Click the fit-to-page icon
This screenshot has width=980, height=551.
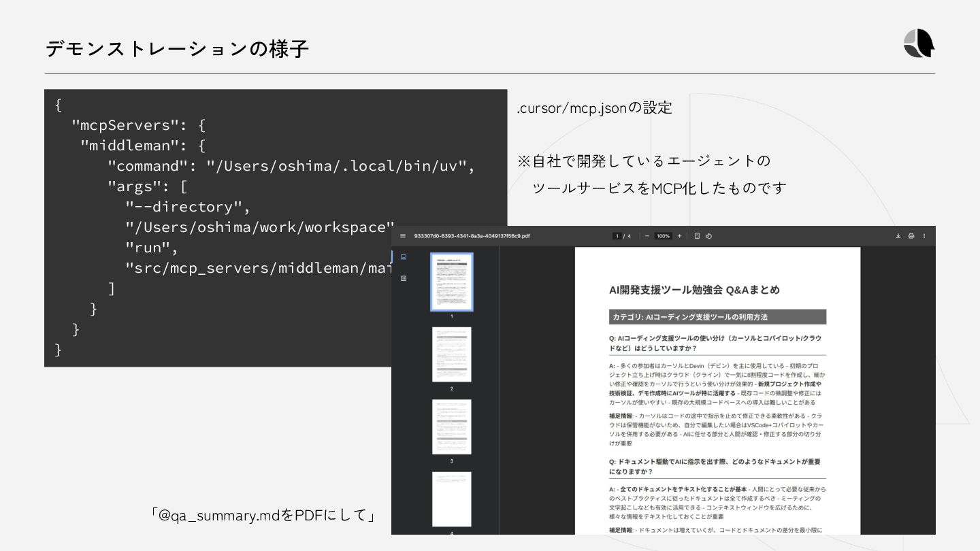(x=698, y=236)
